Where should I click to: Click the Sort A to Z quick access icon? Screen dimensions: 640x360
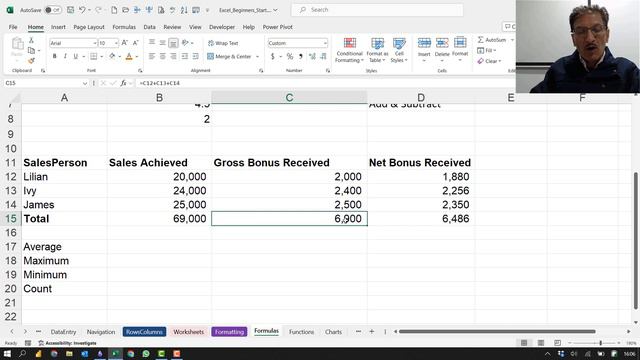184,10
